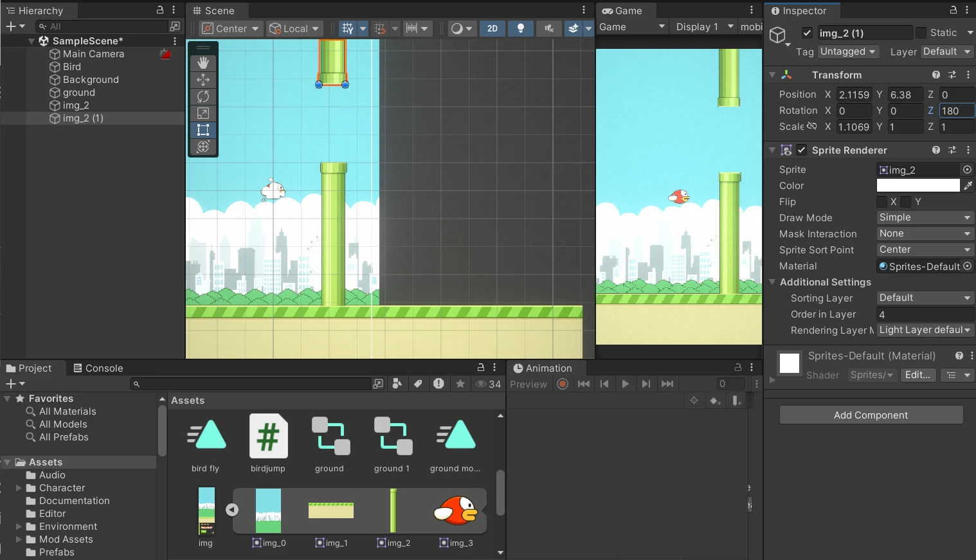
Task: Select the Scale tool in Scene toolbar
Action: [203, 113]
